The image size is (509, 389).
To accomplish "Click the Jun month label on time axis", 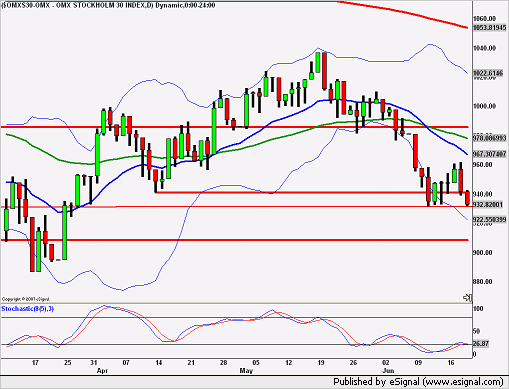I will point(388,371).
